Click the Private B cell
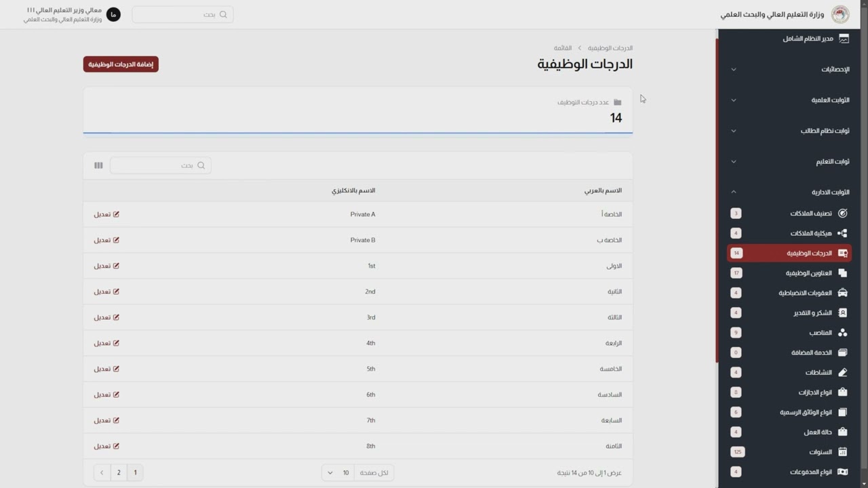Image resolution: width=868 pixels, height=488 pixels. 363,240
